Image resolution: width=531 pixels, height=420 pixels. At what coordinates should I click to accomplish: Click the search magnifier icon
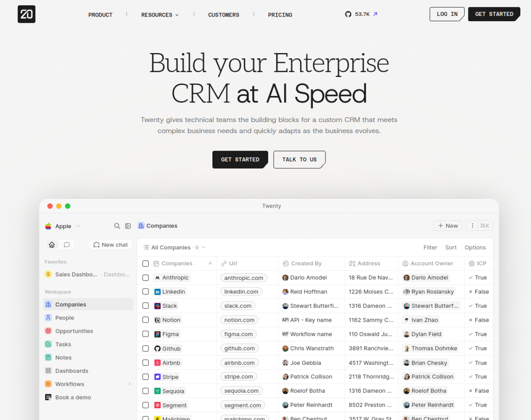(117, 226)
